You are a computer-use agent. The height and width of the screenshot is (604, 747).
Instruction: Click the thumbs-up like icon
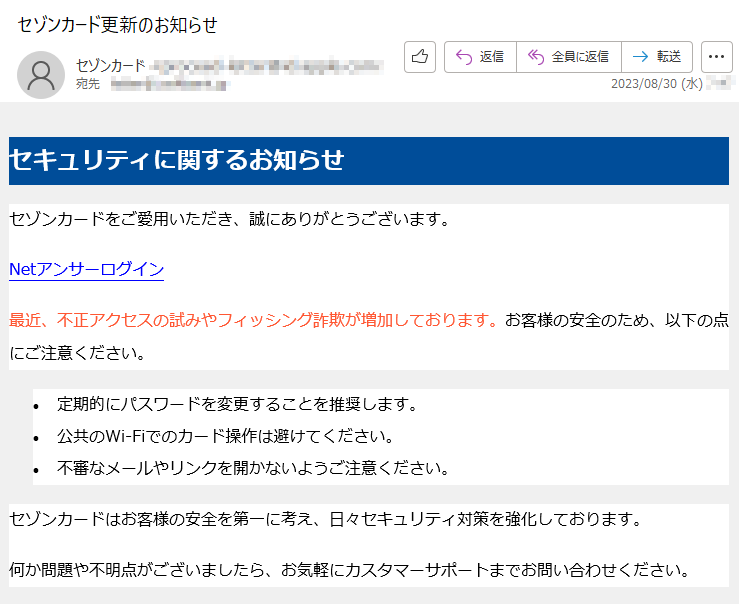click(420, 57)
